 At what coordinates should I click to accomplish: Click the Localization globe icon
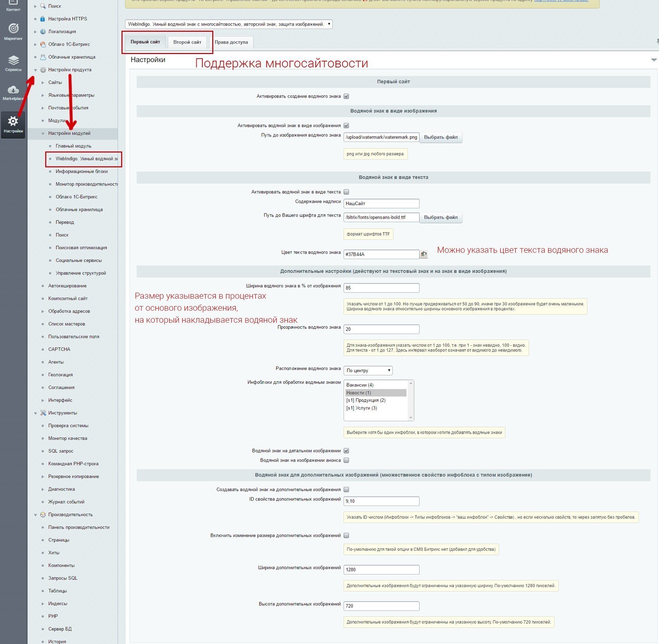(x=43, y=32)
